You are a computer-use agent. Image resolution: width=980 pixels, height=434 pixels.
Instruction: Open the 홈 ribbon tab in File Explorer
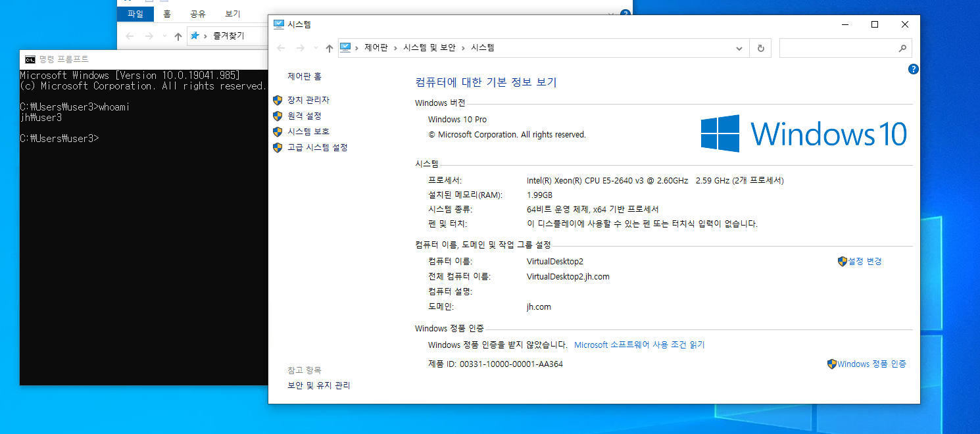click(x=167, y=14)
